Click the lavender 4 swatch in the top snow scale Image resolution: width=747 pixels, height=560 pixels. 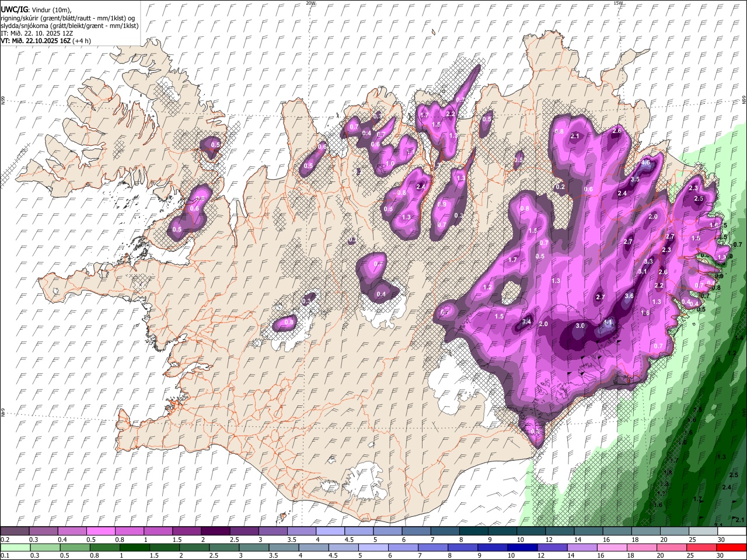coord(330,531)
